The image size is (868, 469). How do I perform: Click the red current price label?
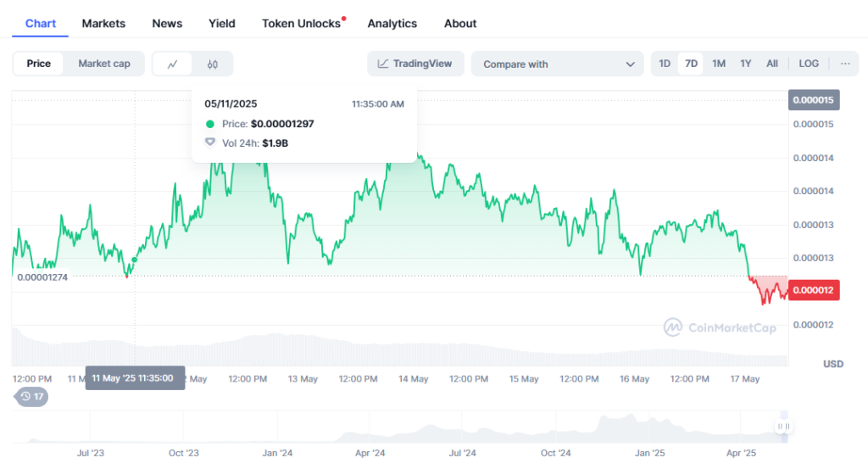813,290
